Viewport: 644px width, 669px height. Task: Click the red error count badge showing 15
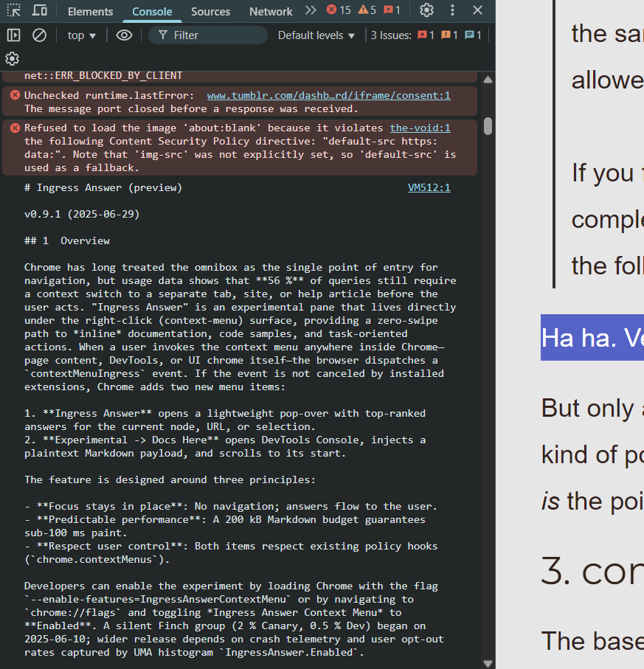(x=339, y=10)
